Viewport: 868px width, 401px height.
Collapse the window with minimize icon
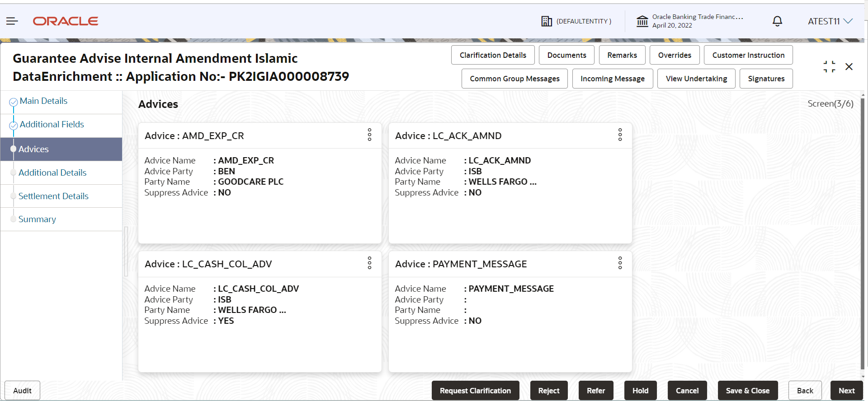click(829, 67)
